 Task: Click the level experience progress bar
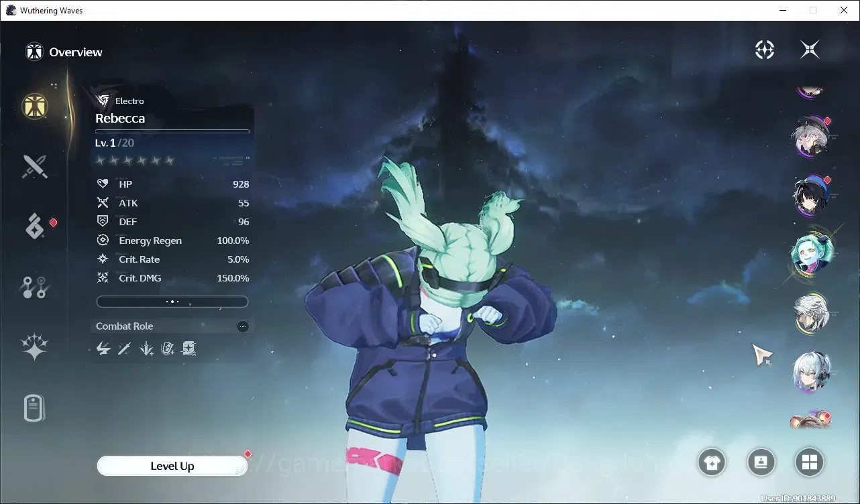[x=172, y=131]
